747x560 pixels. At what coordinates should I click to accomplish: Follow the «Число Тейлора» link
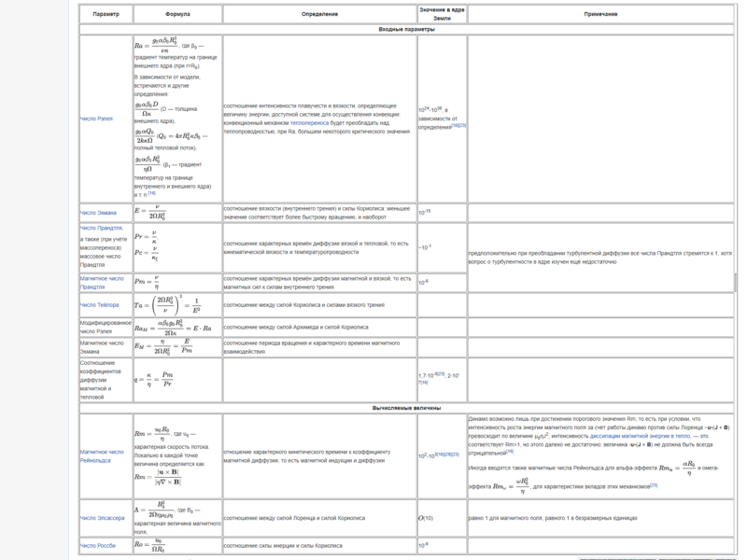click(100, 305)
